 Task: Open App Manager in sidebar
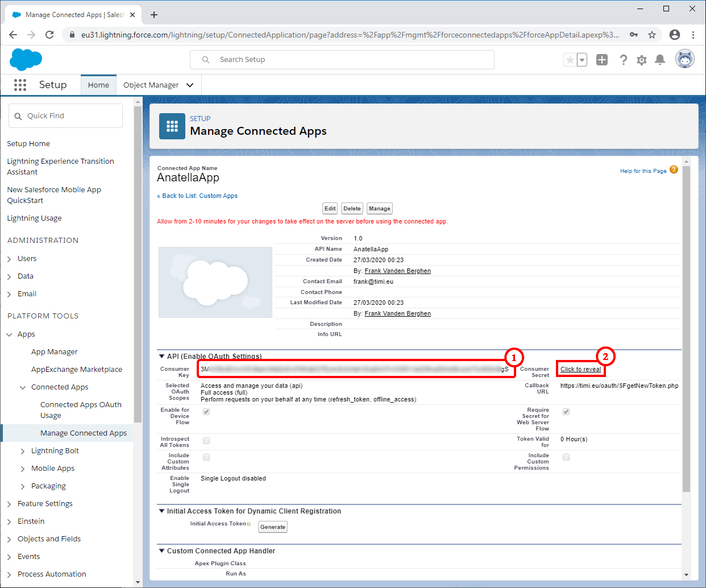point(55,352)
